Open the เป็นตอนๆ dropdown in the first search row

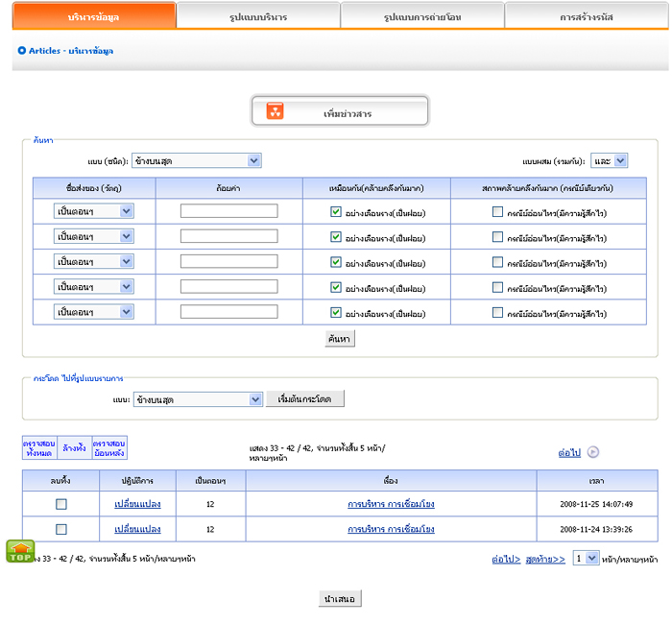coord(93,211)
